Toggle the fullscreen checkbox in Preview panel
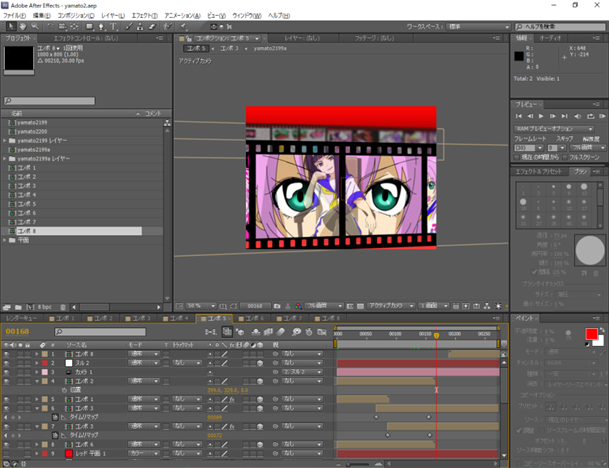This screenshot has height=468, width=609. [x=565, y=157]
